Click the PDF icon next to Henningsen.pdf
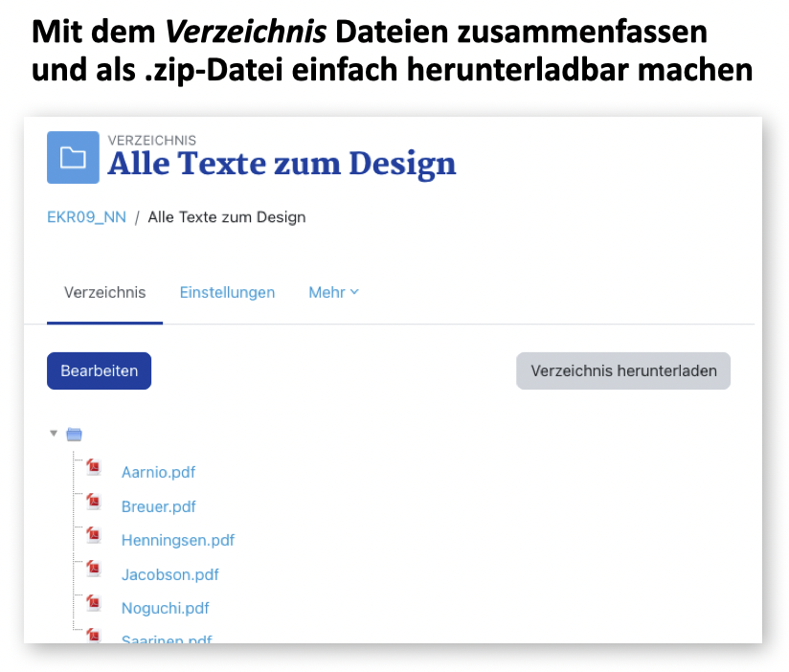789x672 pixels. [x=94, y=536]
